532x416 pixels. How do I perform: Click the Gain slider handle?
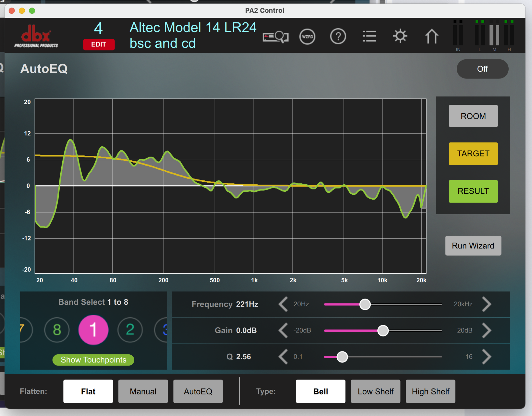(383, 330)
